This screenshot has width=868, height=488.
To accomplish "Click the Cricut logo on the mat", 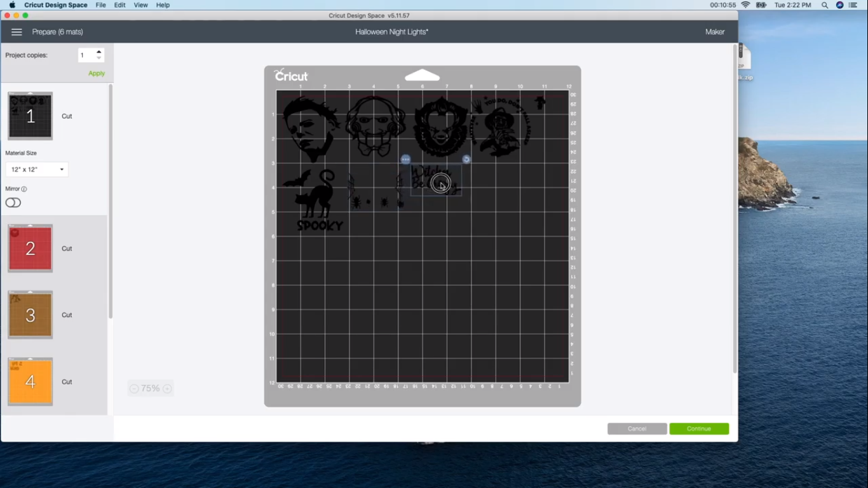I will pyautogui.click(x=291, y=75).
